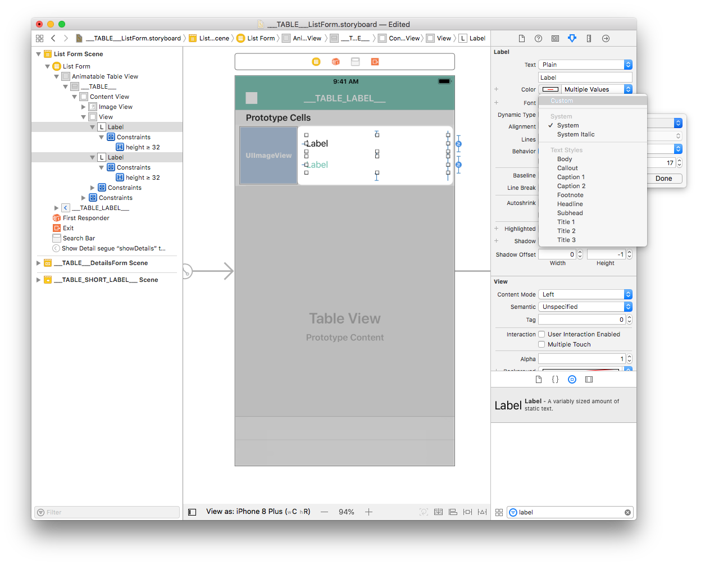Select Body text style

tap(593, 159)
